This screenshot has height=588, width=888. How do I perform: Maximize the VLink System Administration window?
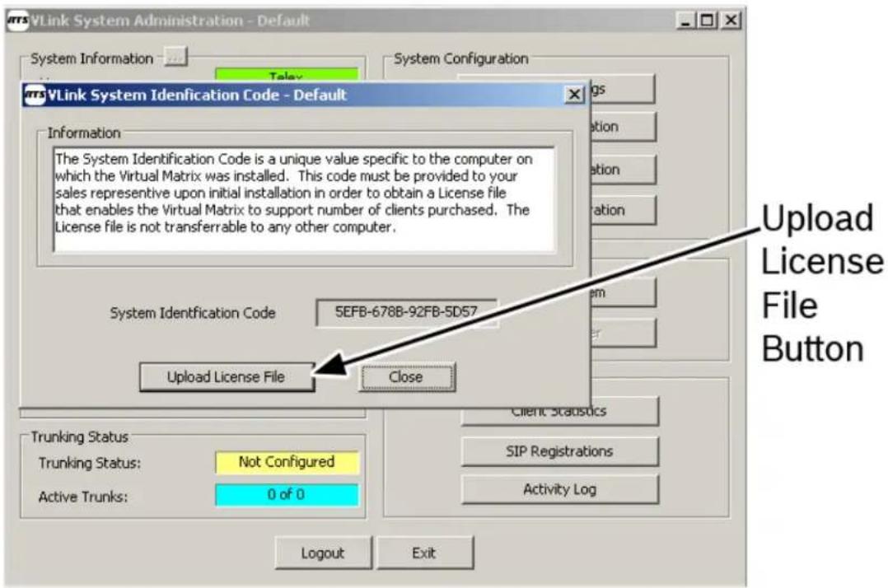click(x=708, y=21)
